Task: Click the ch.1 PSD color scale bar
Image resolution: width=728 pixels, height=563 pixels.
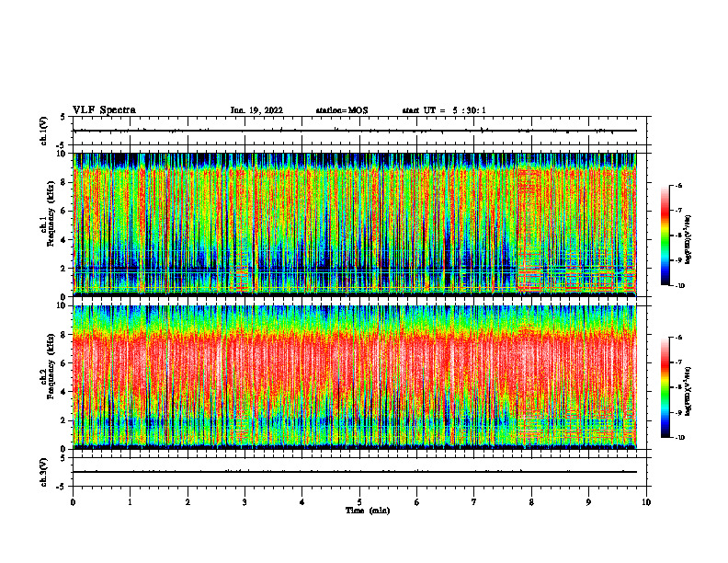Action: [x=665, y=236]
